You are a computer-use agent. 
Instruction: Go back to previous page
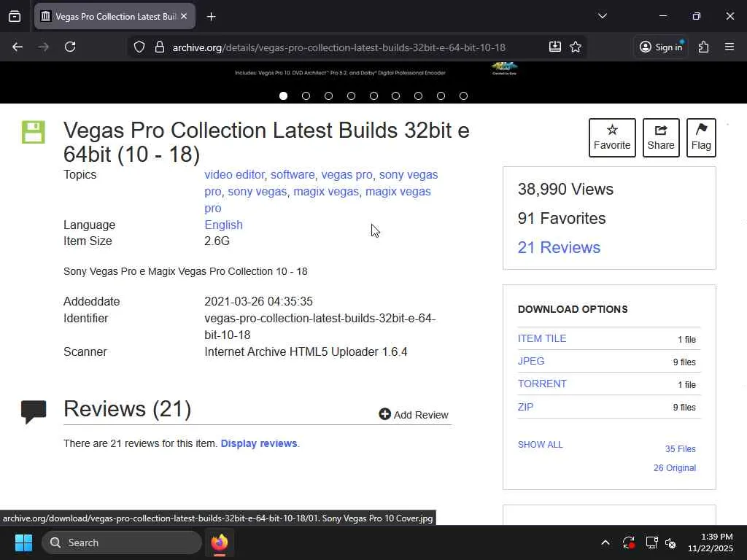(x=18, y=47)
